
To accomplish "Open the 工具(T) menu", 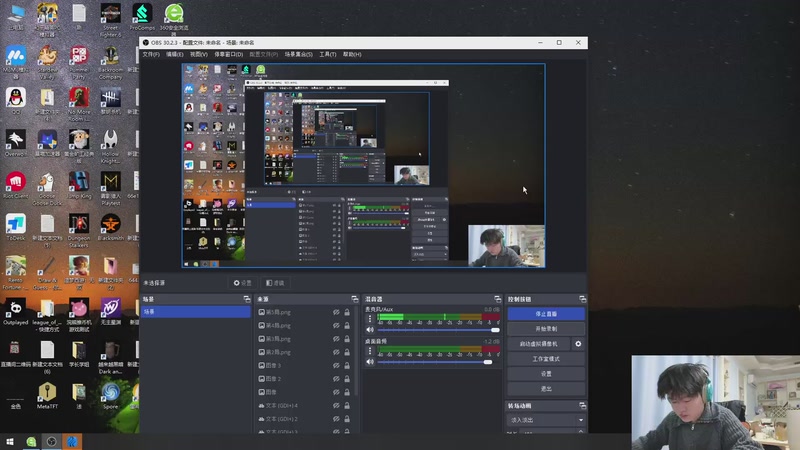I will point(328,54).
